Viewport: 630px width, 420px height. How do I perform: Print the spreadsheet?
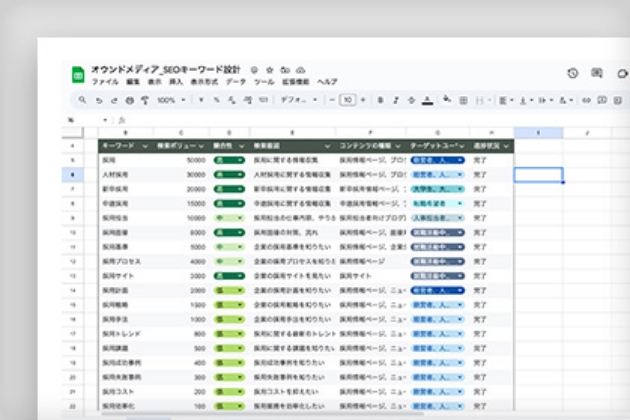pyautogui.click(x=129, y=100)
